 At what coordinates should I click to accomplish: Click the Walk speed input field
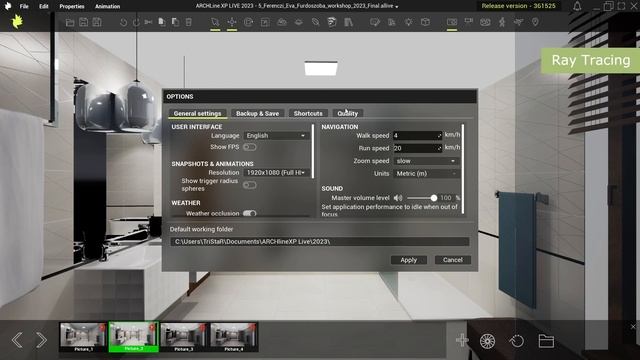point(417,135)
